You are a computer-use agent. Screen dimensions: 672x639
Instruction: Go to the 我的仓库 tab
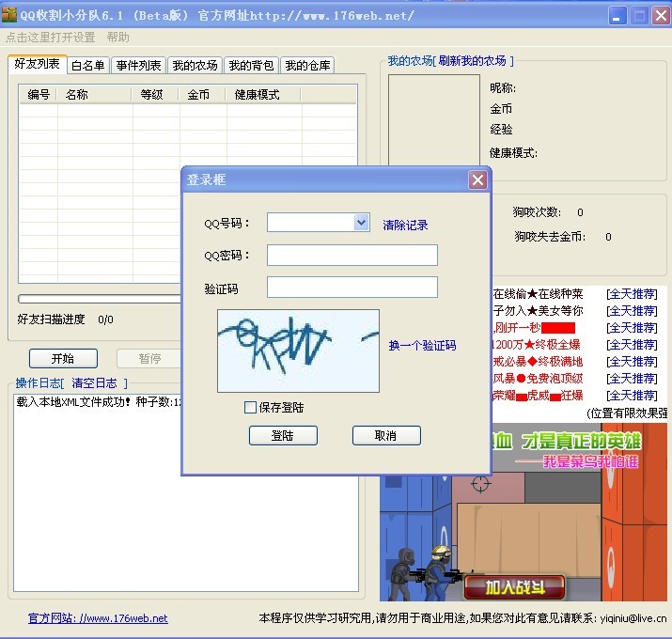[307, 66]
